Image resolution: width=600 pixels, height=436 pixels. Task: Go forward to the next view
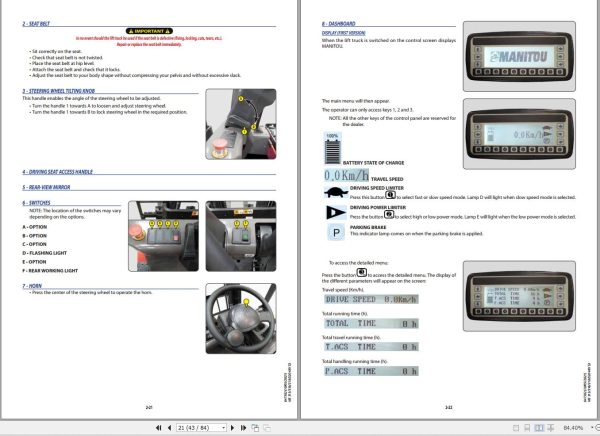pyautogui.click(x=267, y=428)
